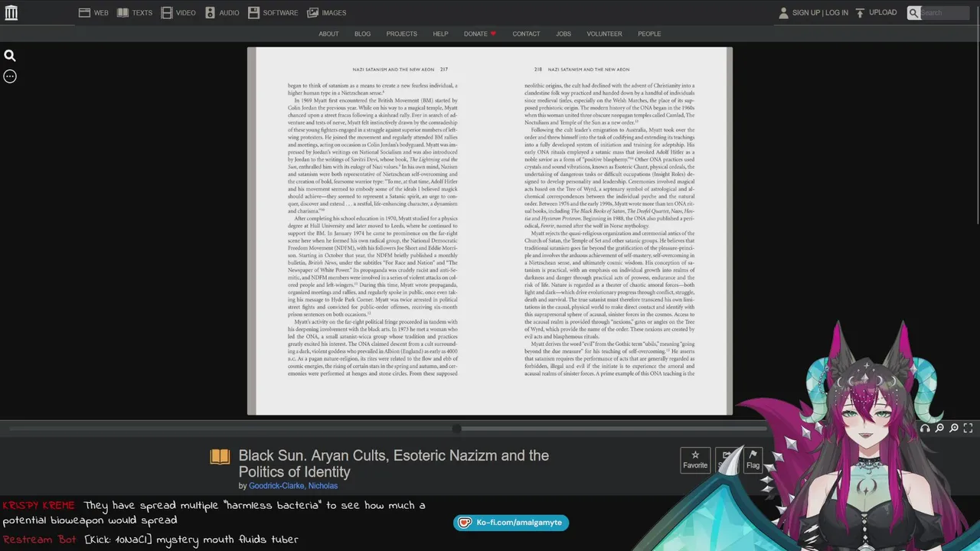Open the Texts media section
This screenshot has width=980, height=551.
134,13
